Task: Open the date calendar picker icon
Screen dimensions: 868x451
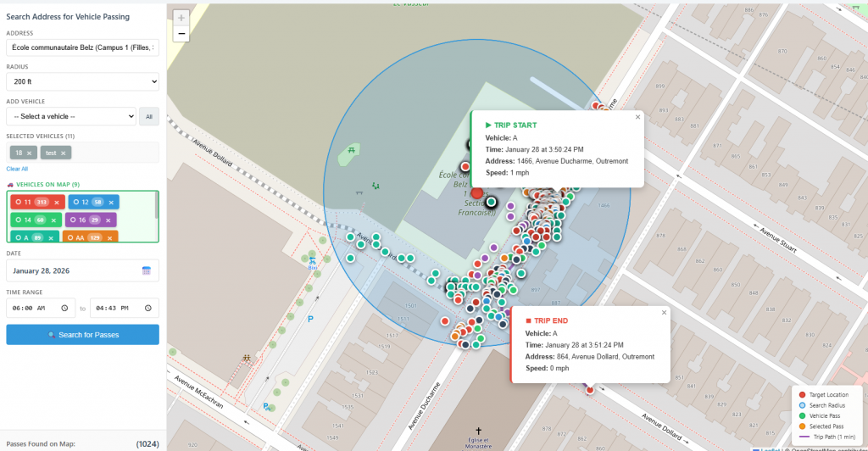Action: click(x=146, y=270)
